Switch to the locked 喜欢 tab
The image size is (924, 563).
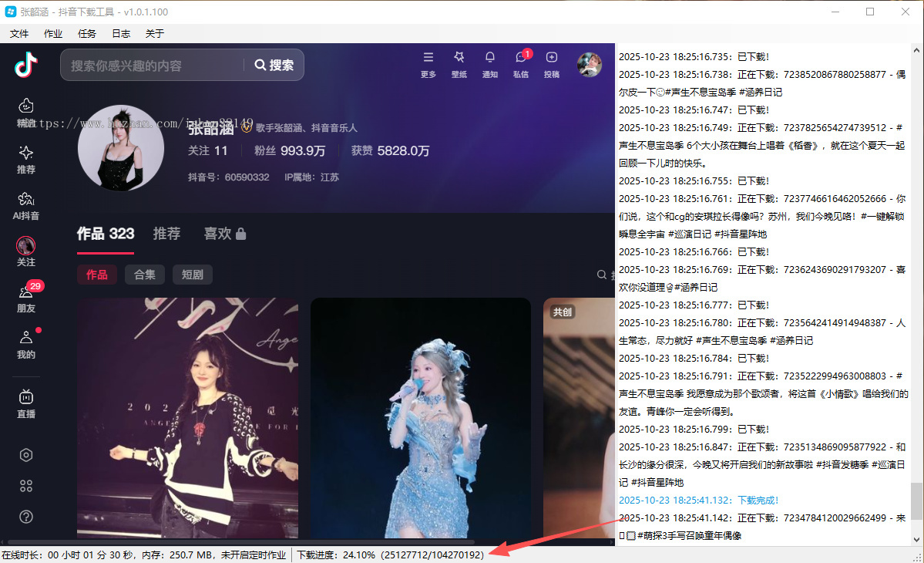tap(224, 234)
